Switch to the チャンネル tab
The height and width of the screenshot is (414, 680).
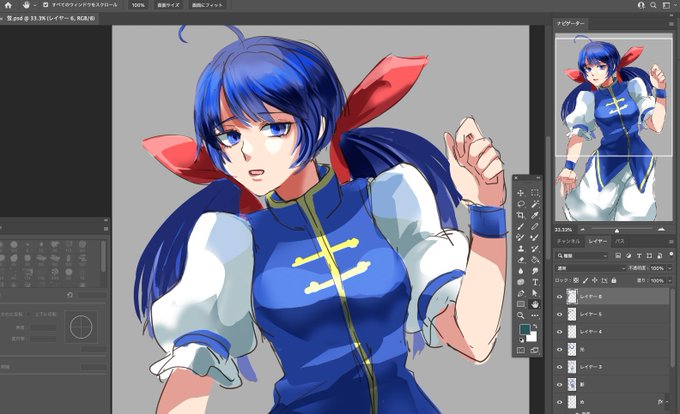coord(568,241)
